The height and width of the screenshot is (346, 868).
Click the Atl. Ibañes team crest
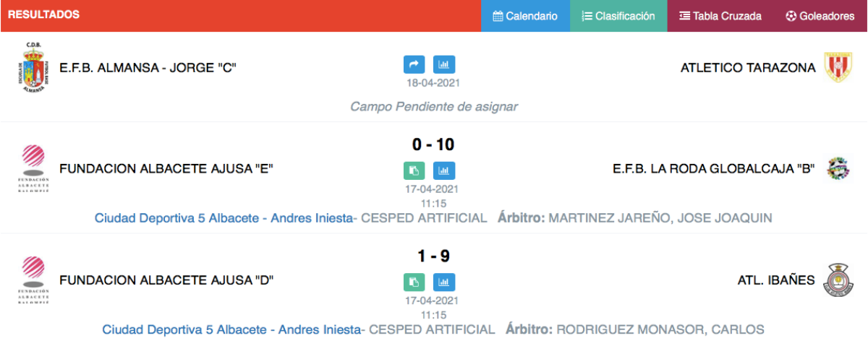pos(838,280)
